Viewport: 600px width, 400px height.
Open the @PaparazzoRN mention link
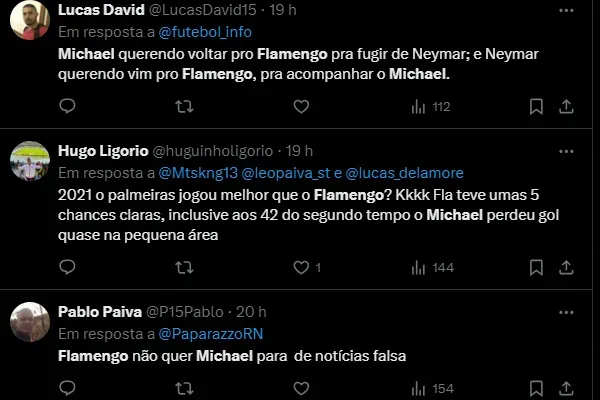(211, 334)
